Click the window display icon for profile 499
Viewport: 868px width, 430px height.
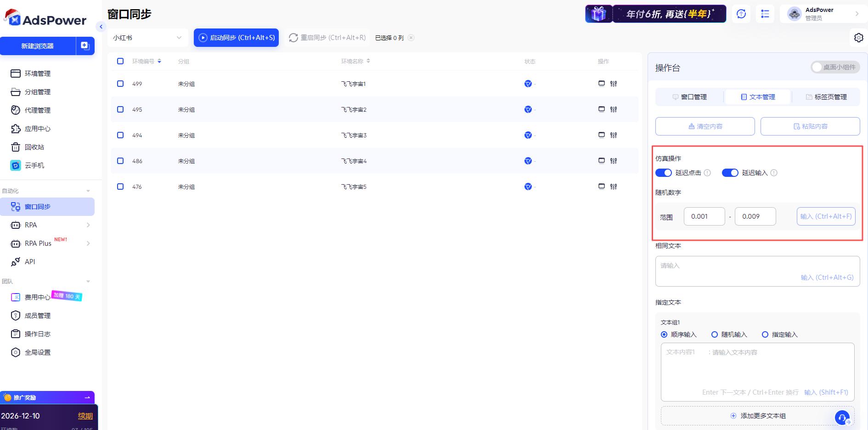(x=602, y=84)
